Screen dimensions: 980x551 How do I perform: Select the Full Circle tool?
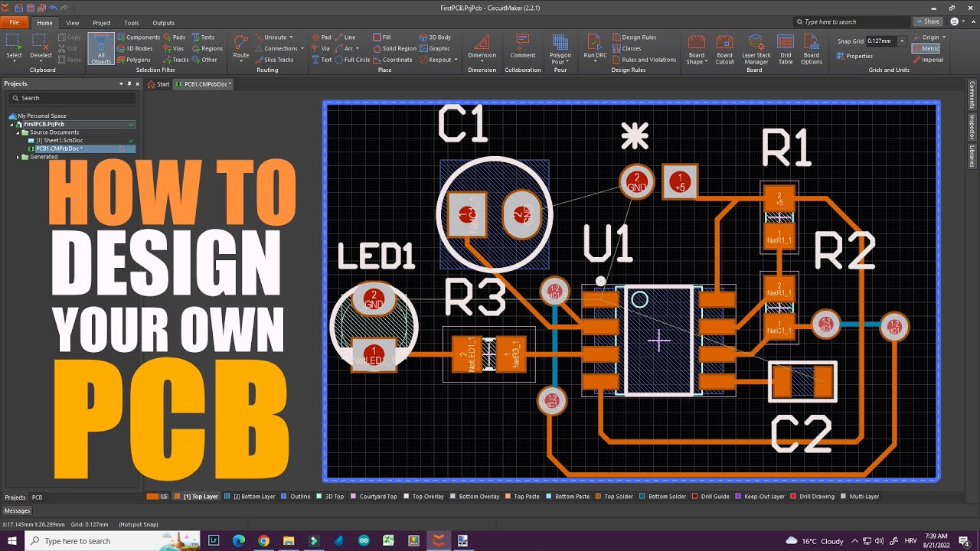point(353,60)
